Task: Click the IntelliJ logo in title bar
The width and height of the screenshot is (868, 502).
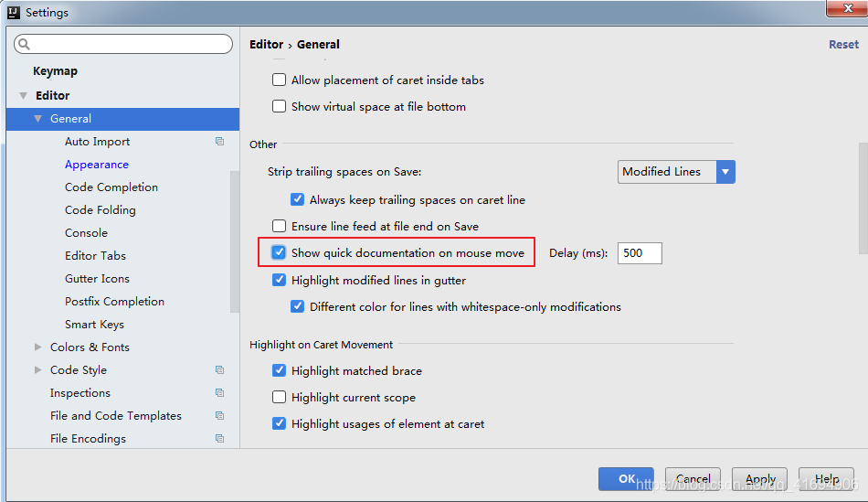Action: tap(14, 12)
